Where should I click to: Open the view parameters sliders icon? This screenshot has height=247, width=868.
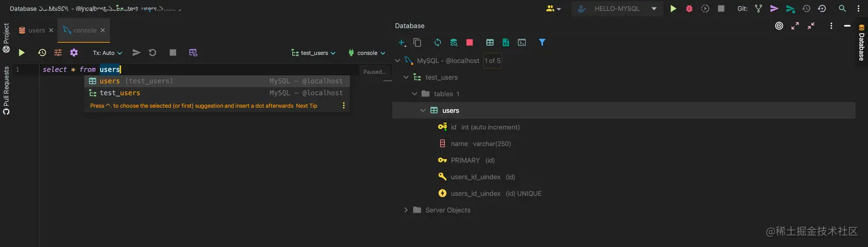(58, 53)
